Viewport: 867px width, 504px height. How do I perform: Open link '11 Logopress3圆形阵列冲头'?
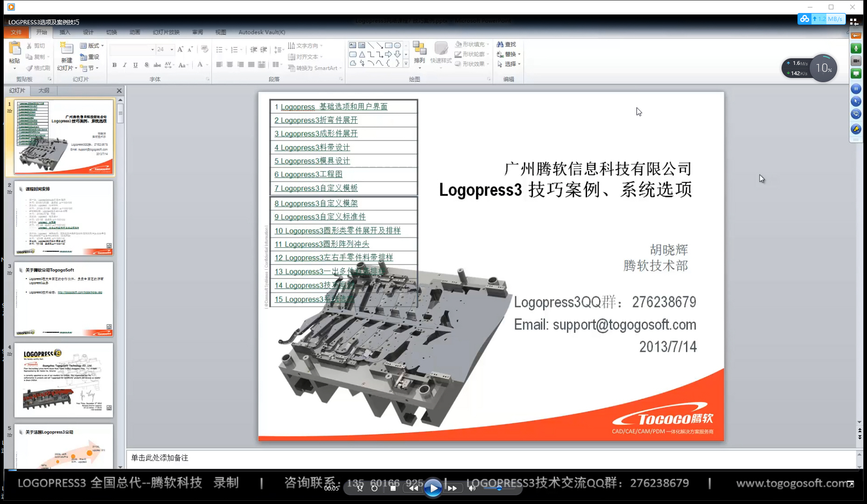click(x=322, y=244)
